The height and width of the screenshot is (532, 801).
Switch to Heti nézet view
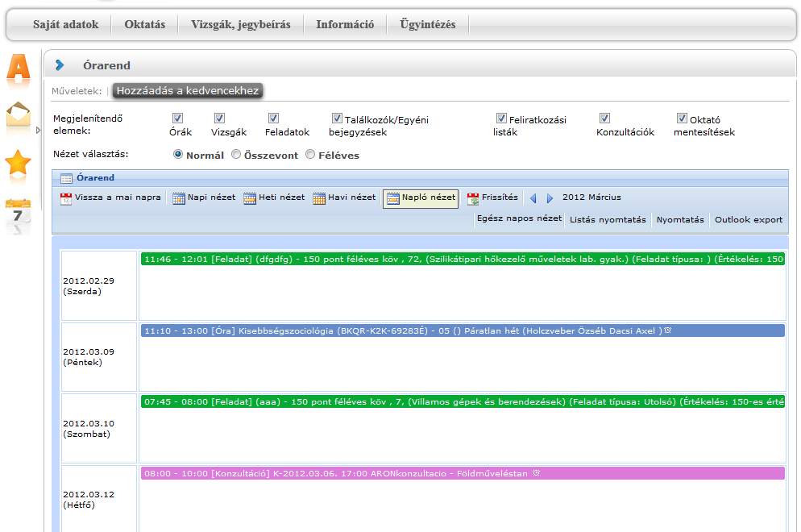[281, 197]
